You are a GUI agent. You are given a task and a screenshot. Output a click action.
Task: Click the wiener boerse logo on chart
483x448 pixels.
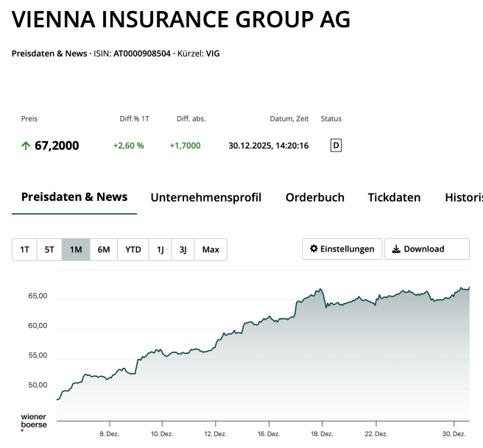33,421
